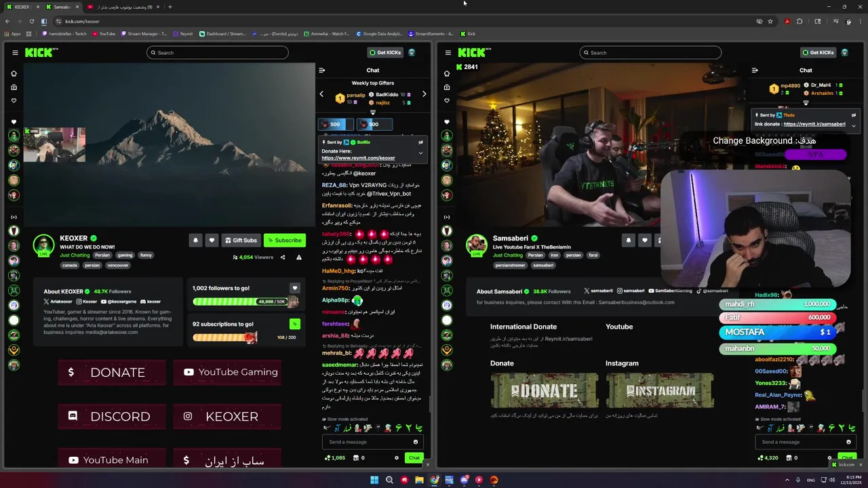Open a new browser tab
The width and height of the screenshot is (868, 488).
point(170,7)
